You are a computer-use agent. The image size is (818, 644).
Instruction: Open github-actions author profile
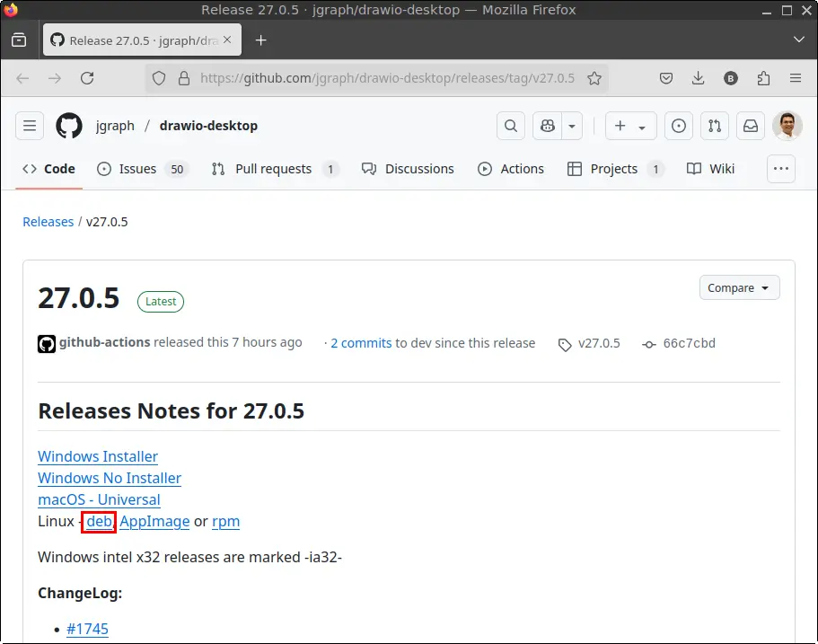104,342
